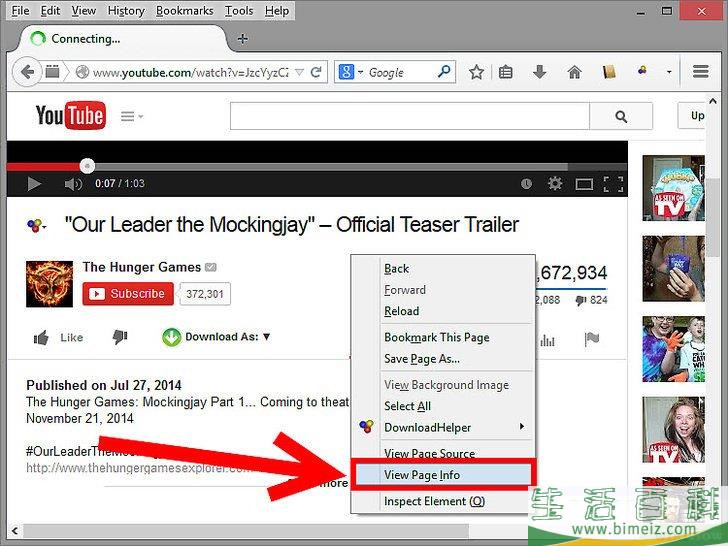
Task: Open the bookmarks list icon
Action: (506, 72)
